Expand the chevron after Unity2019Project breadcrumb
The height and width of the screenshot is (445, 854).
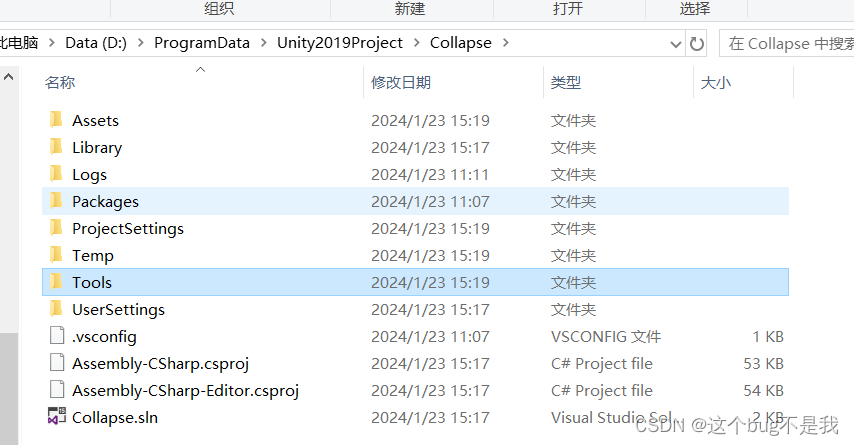click(417, 42)
